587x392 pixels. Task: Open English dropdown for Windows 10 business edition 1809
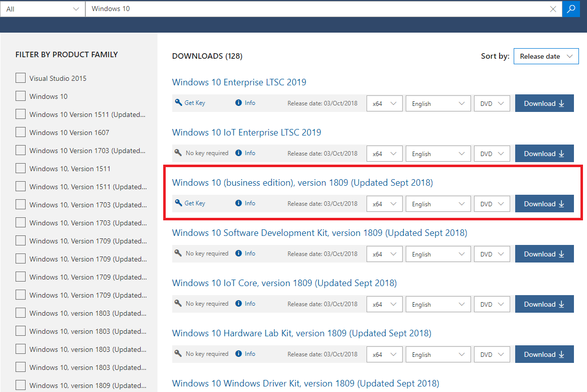438,204
